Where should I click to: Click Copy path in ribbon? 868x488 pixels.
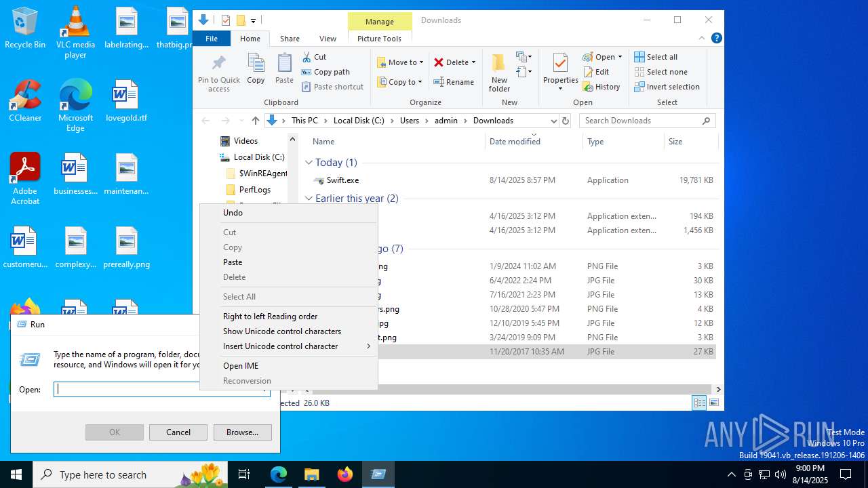pyautogui.click(x=325, y=72)
